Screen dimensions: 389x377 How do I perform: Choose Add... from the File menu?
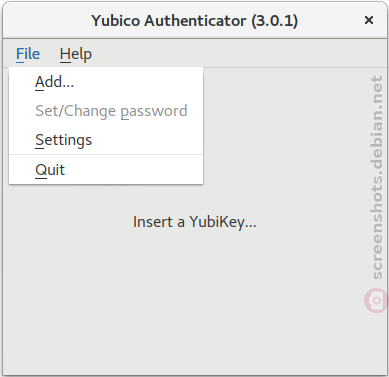pos(106,82)
